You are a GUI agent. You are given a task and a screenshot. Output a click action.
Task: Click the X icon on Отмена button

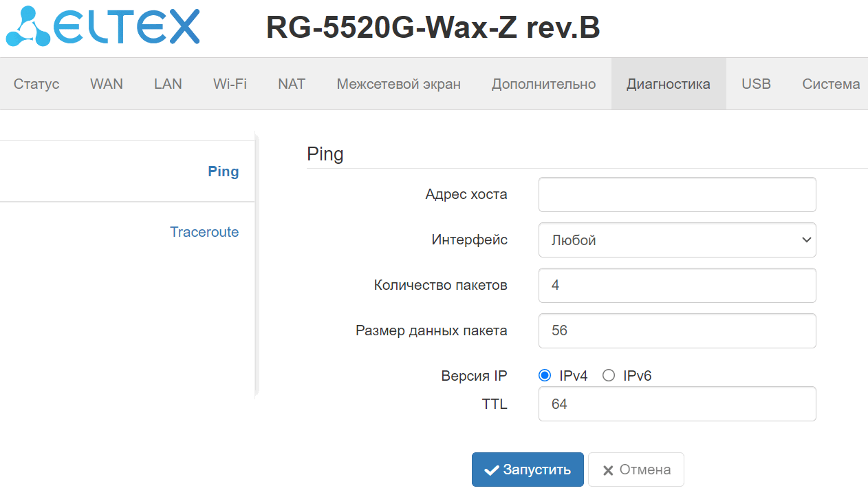608,470
